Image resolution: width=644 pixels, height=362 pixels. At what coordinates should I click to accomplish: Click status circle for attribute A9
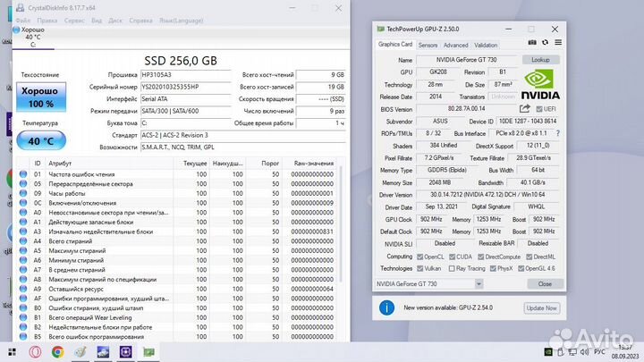coord(23,289)
